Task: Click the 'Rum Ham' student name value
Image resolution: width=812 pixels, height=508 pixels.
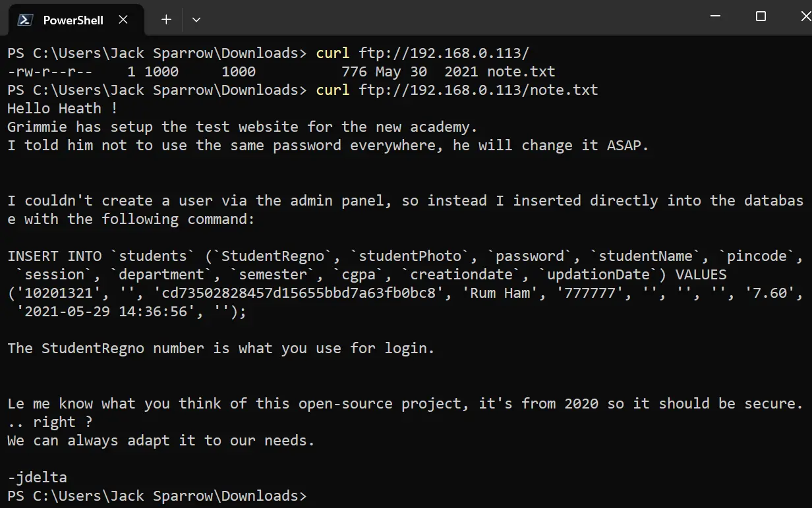Action: [x=500, y=293]
